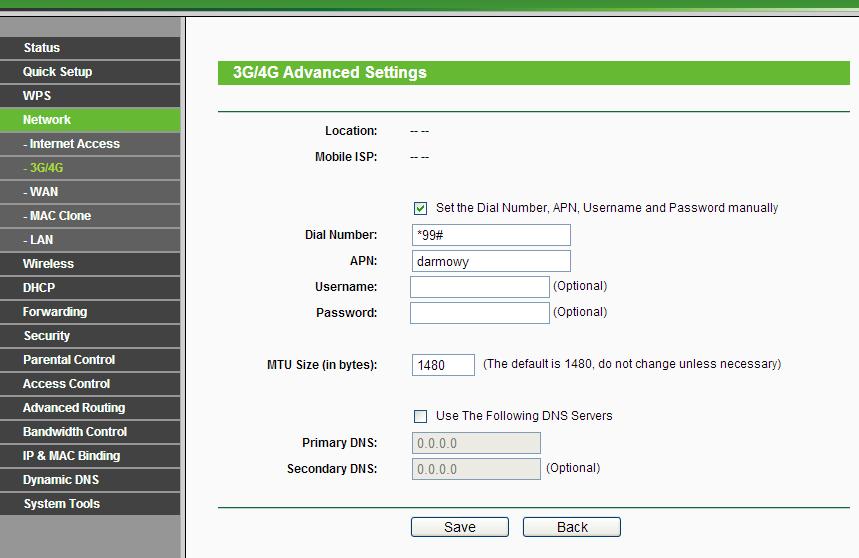Select the WPS menu entry
This screenshot has width=859, height=558.
(37, 96)
